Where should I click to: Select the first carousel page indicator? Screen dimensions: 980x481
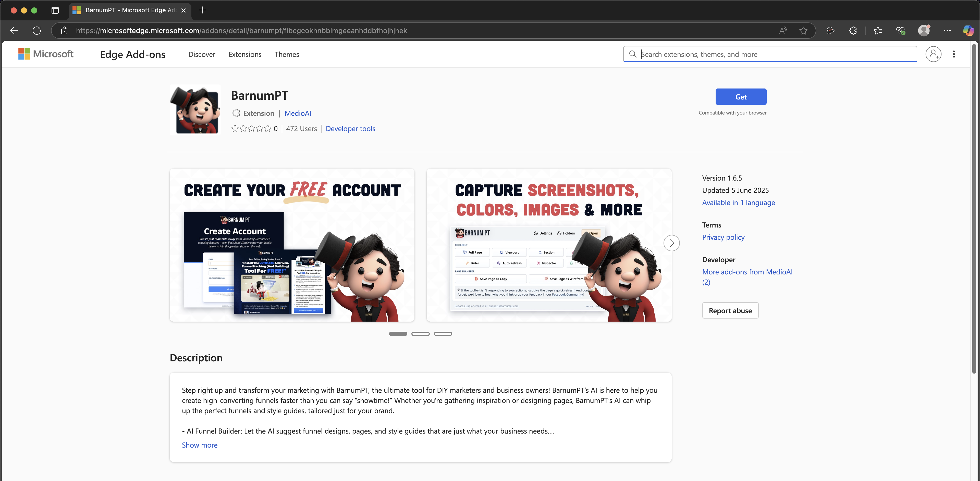pos(398,334)
